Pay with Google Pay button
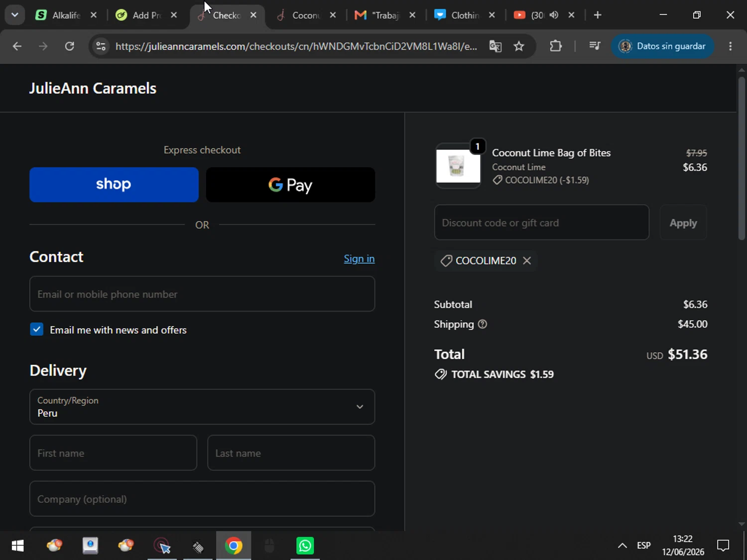 [x=290, y=185]
